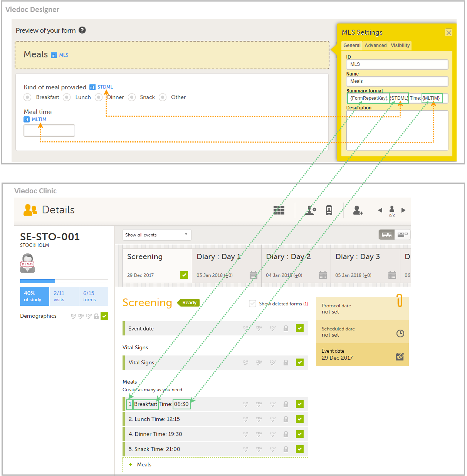
Task: Go to the next subject arrow
Action: click(403, 210)
